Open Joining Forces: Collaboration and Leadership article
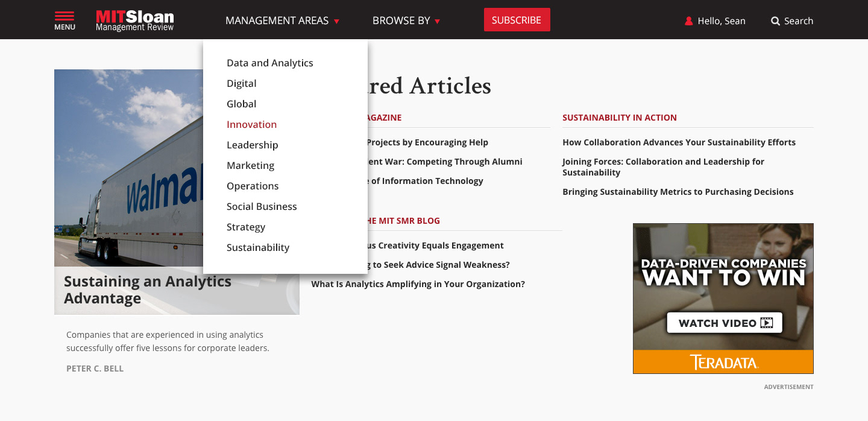868x421 pixels. tap(663, 167)
